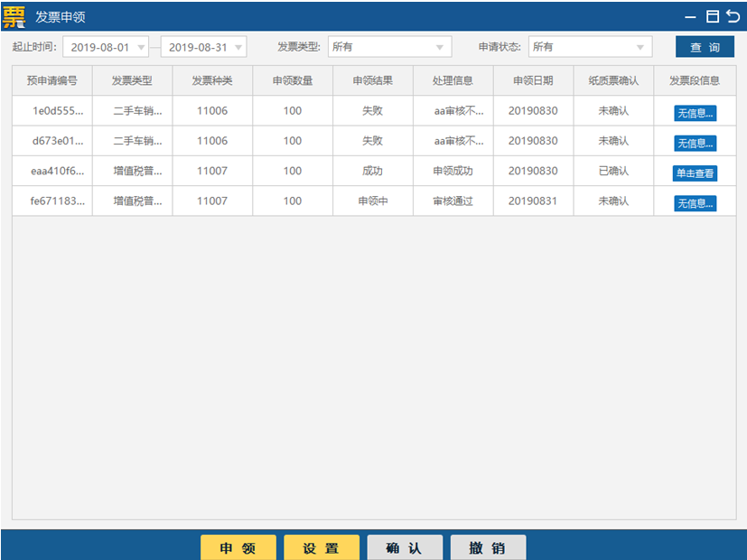The image size is (747, 560).
Task: Click 无信息 button in row 1e0d555
Action: coord(696,113)
